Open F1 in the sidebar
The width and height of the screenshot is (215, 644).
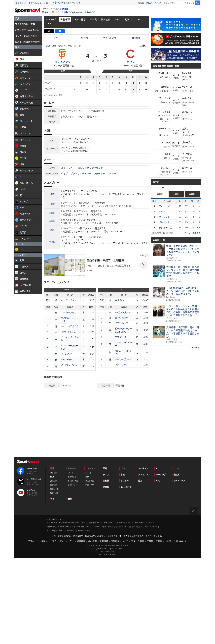coord(28,177)
